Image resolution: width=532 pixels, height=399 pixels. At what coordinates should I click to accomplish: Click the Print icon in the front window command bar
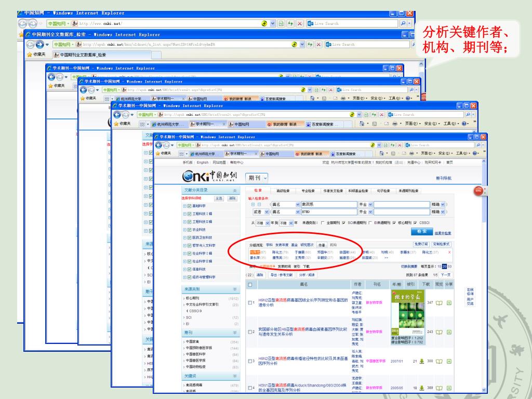pos(411,153)
